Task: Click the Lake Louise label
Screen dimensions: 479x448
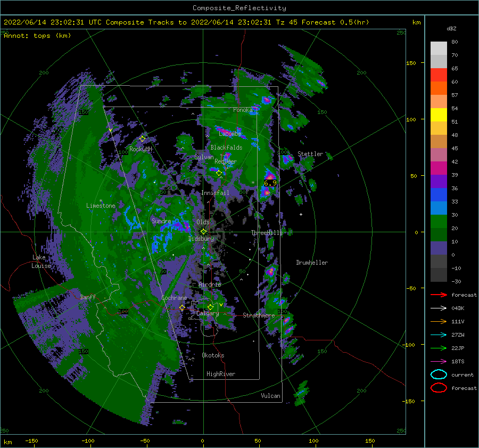Action: 41,262
